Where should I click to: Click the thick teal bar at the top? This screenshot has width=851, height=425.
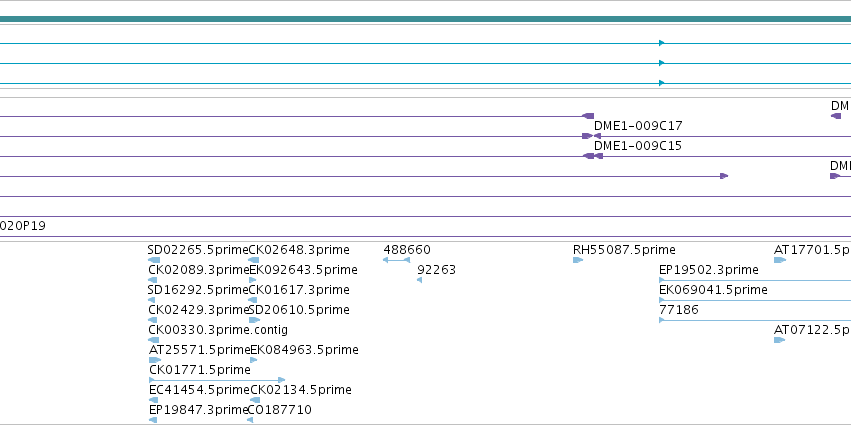426,20
